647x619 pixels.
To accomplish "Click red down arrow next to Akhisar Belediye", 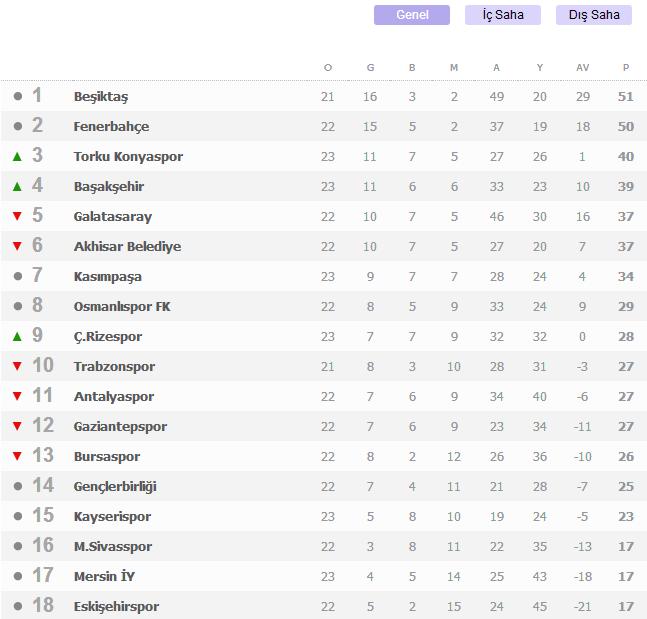I will 17,246.
